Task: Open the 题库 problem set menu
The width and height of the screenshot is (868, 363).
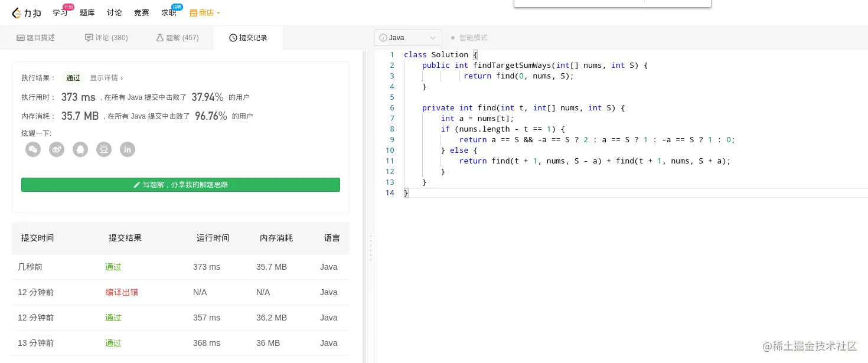Action: tap(87, 13)
